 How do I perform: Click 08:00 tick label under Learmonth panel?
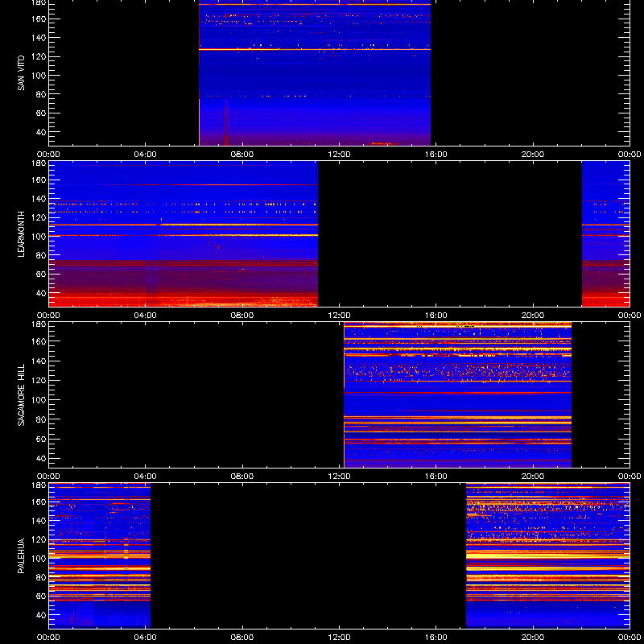(x=242, y=316)
